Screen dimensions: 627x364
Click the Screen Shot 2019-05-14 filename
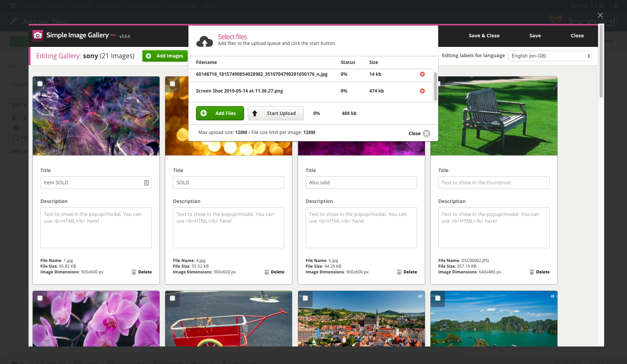[239, 91]
